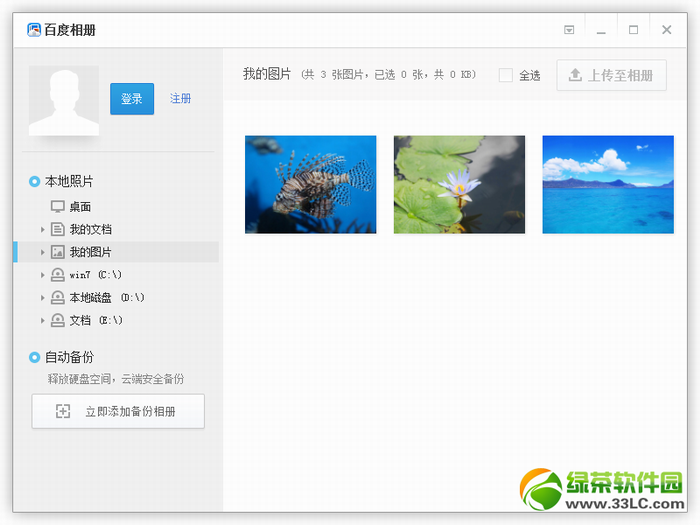Click the default user avatar picture
Screen dimensions: 700x525
[x=64, y=100]
